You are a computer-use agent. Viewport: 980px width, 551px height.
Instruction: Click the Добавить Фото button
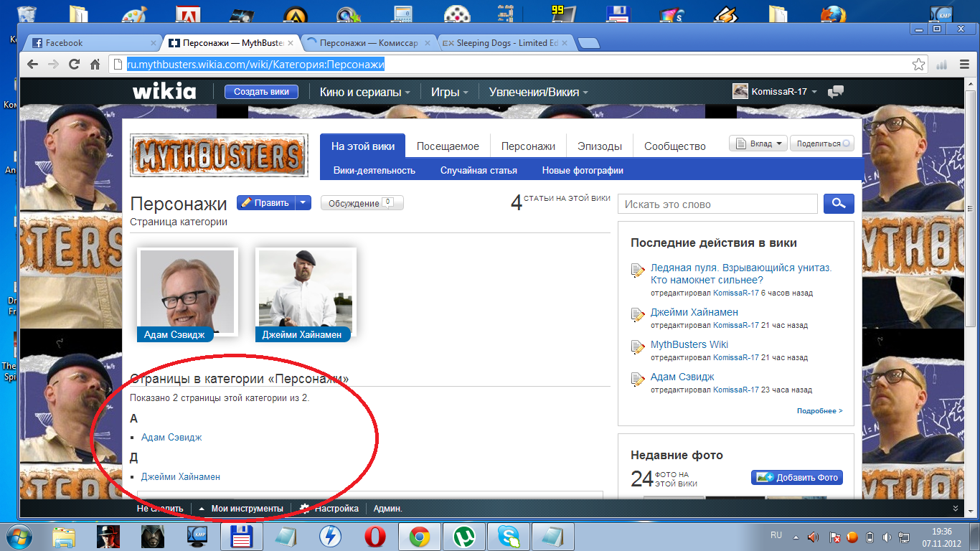tap(797, 477)
